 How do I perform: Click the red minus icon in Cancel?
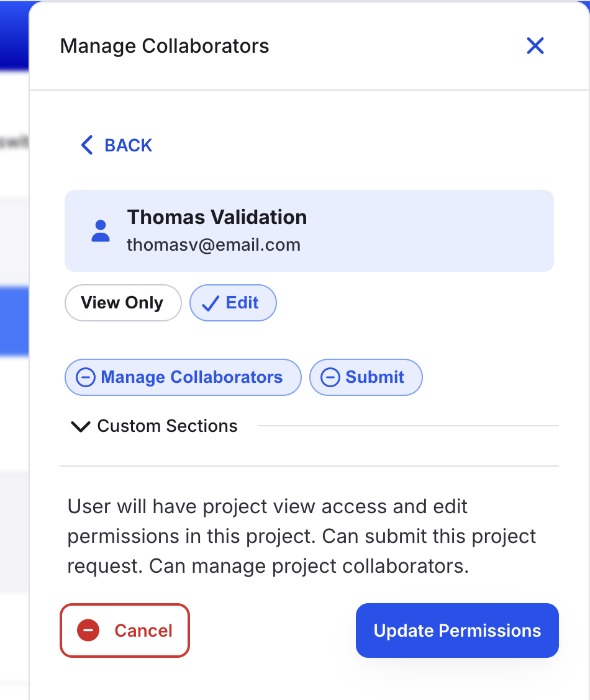coord(88,630)
